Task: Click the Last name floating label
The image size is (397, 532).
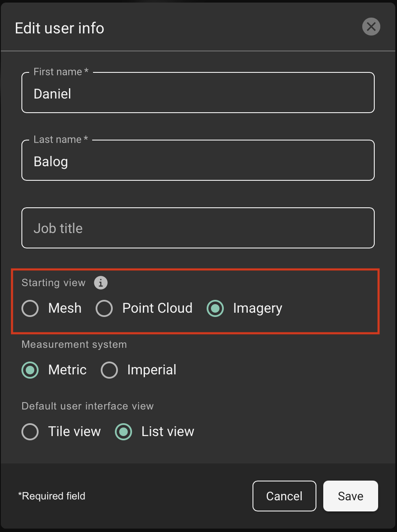Action: coord(60,140)
